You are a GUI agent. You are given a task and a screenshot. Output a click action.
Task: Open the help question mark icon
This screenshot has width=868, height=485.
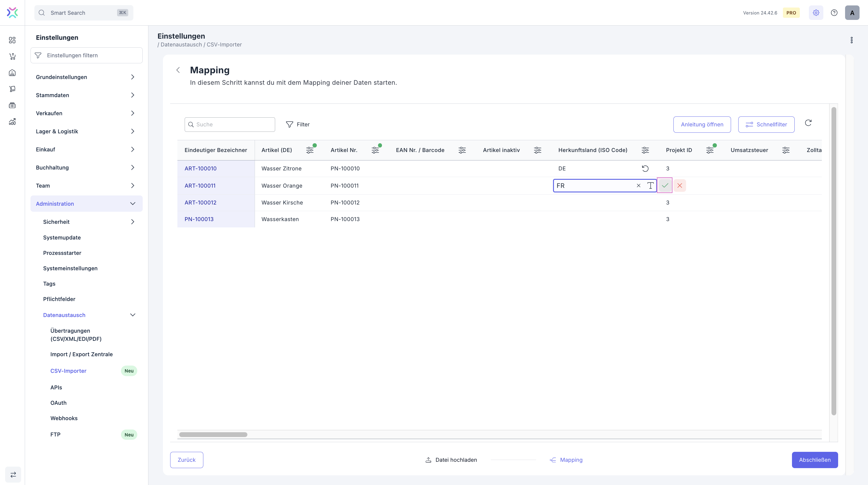point(834,13)
